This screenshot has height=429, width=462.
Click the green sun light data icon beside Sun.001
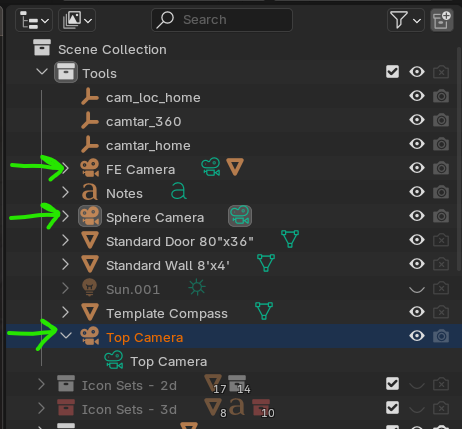click(197, 287)
